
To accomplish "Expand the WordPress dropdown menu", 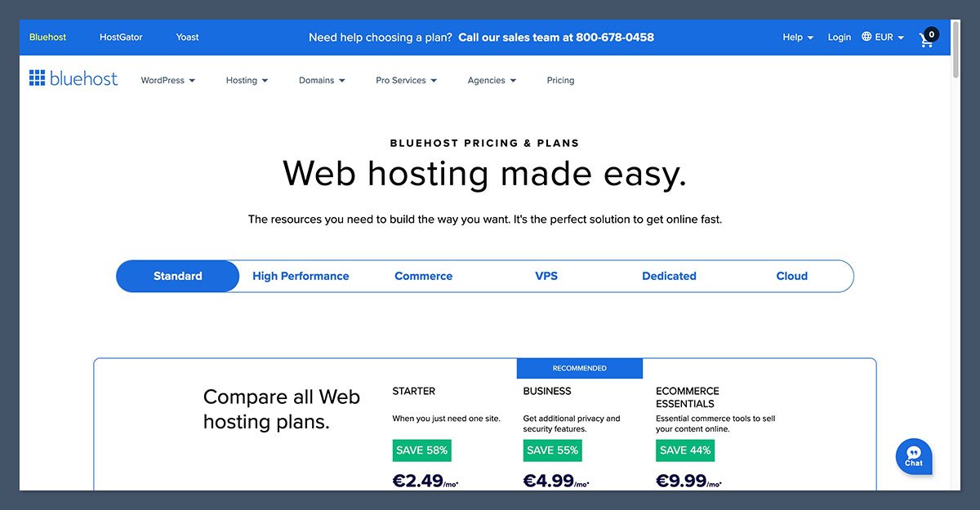I will click(x=167, y=80).
